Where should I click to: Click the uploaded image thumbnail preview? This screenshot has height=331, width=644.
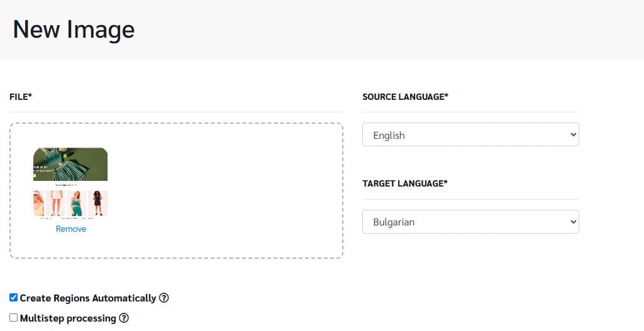point(70,182)
